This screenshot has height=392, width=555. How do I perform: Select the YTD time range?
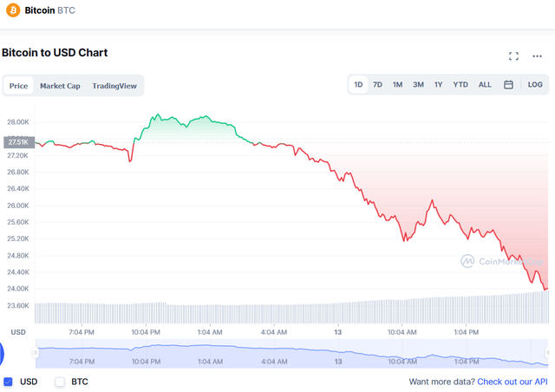click(x=460, y=85)
